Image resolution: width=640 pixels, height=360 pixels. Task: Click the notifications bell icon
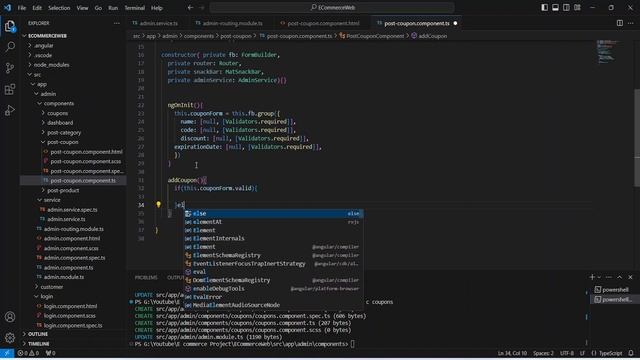(x=631, y=353)
